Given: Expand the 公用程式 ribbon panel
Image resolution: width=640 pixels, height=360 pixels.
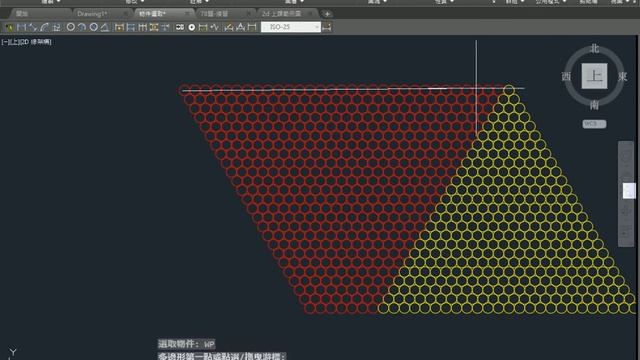Looking at the screenshot, I should coord(551,2).
